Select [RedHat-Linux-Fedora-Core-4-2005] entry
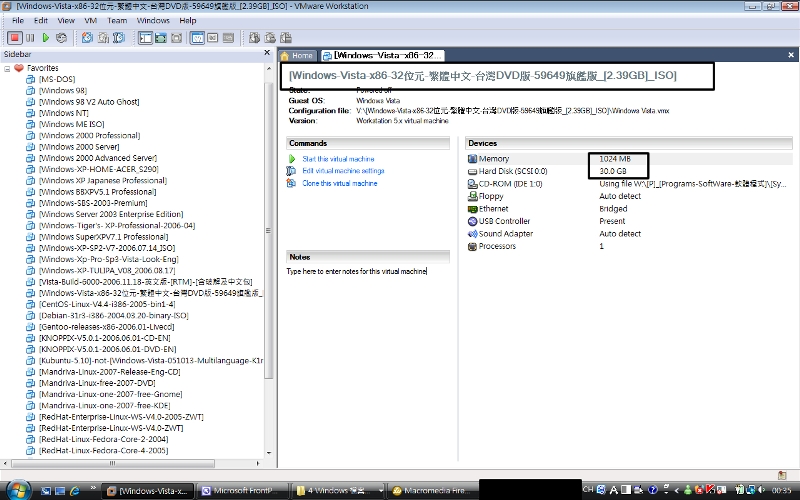 tap(104, 451)
